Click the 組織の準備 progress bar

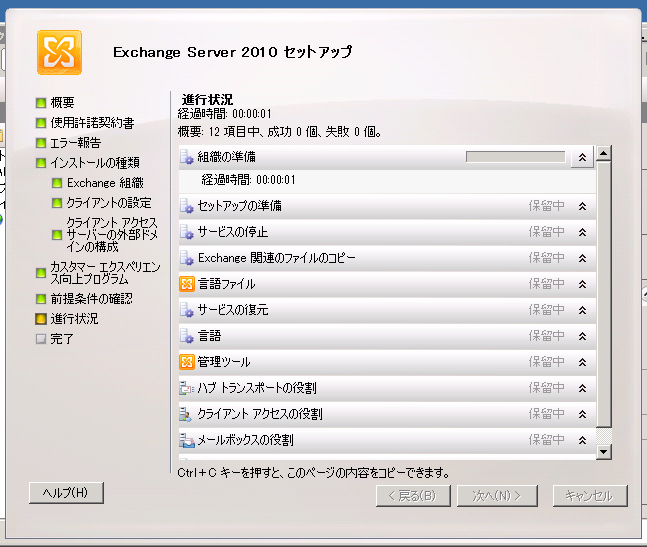click(515, 157)
